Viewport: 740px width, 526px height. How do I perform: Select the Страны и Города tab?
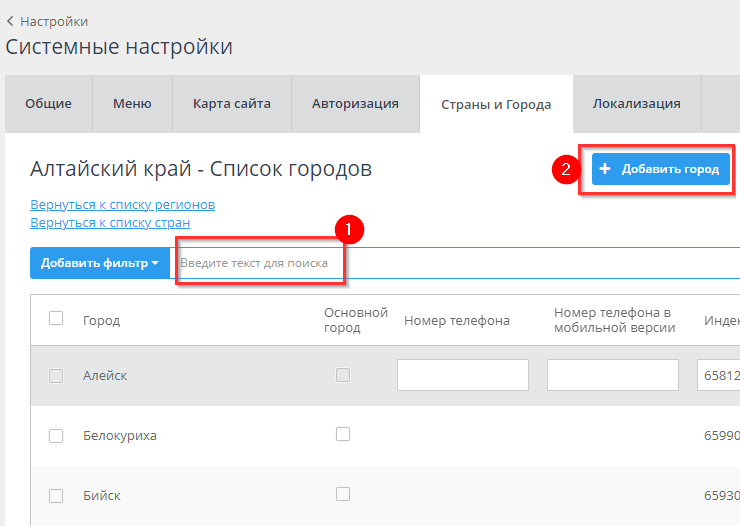point(496,105)
